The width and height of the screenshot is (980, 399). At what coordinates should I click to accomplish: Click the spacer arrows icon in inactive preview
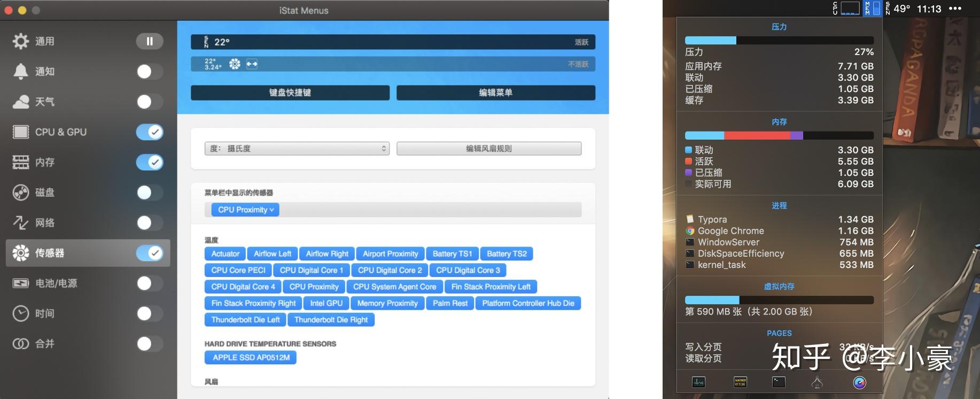click(252, 64)
